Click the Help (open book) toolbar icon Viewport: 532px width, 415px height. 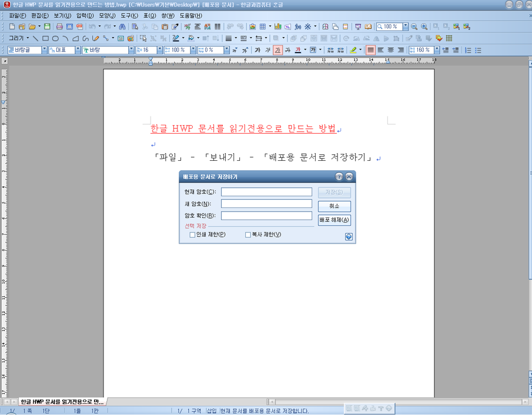click(x=368, y=27)
